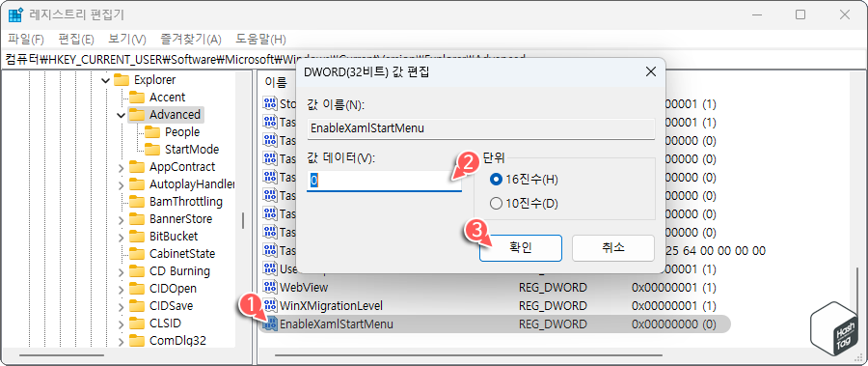Click the WinXMigrationLevel DWORD value icon
Image resolution: width=868 pixels, height=366 pixels.
pyautogui.click(x=270, y=305)
